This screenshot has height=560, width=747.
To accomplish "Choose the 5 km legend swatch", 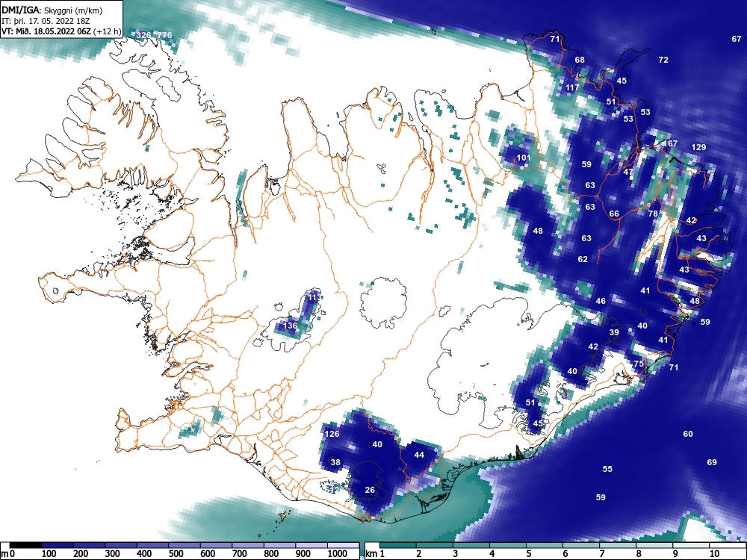I will 545,545.
